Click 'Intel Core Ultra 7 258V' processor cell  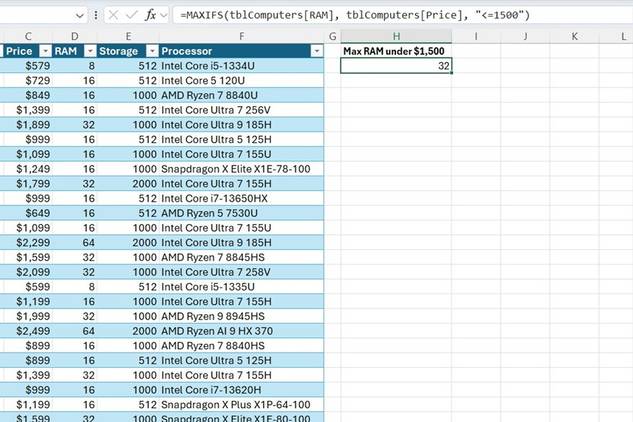241,272
